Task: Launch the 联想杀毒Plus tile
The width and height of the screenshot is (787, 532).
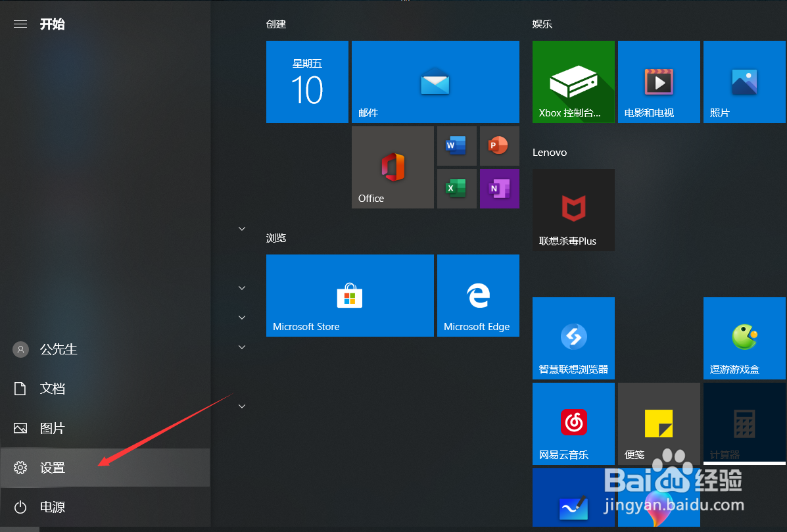Action: coord(574,210)
